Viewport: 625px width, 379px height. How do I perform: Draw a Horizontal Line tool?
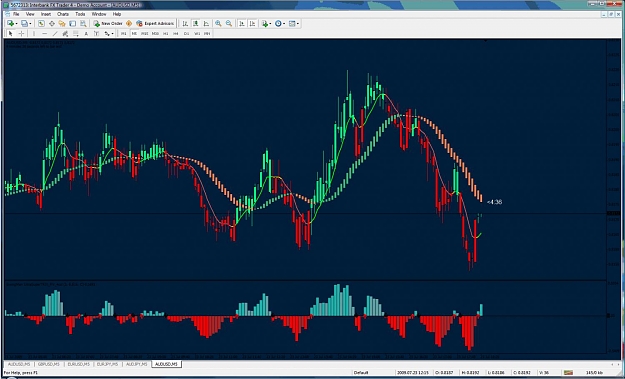(x=45, y=33)
